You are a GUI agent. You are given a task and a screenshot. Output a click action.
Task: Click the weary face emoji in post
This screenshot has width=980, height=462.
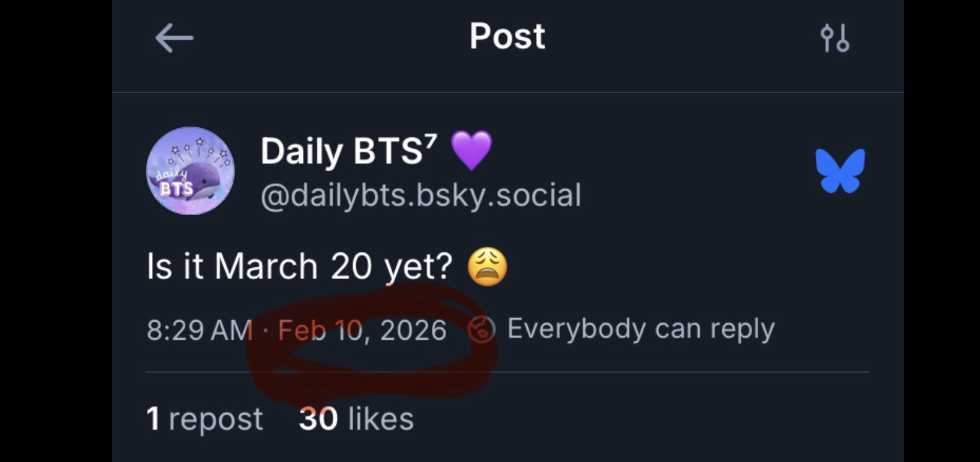(488, 267)
